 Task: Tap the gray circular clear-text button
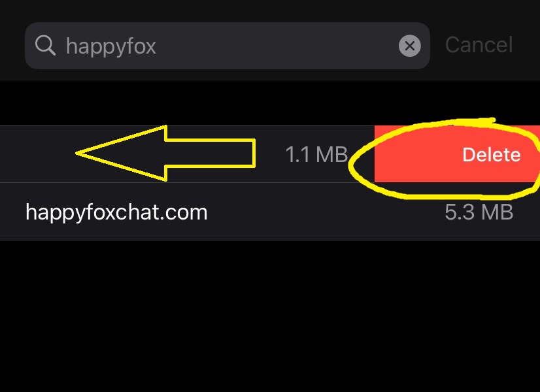tap(409, 46)
